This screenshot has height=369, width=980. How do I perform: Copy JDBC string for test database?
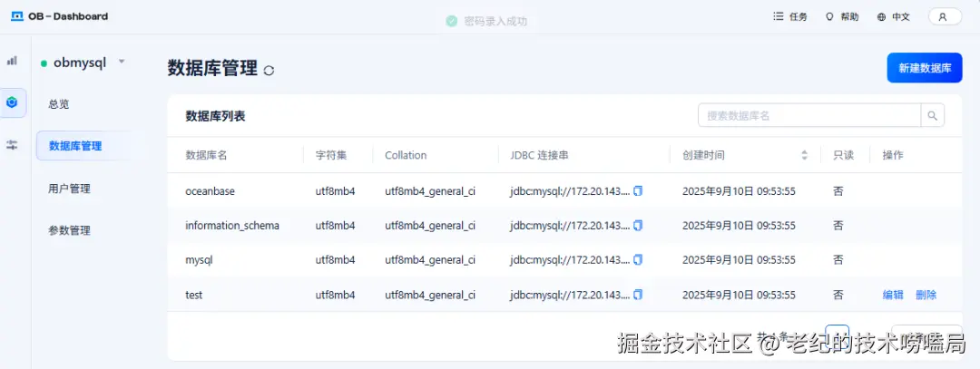[x=638, y=294]
